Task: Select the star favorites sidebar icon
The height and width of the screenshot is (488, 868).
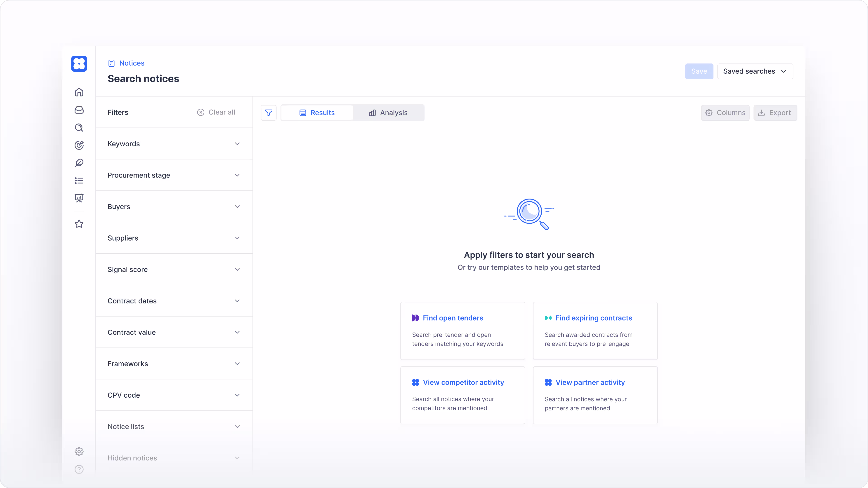Action: click(x=79, y=224)
